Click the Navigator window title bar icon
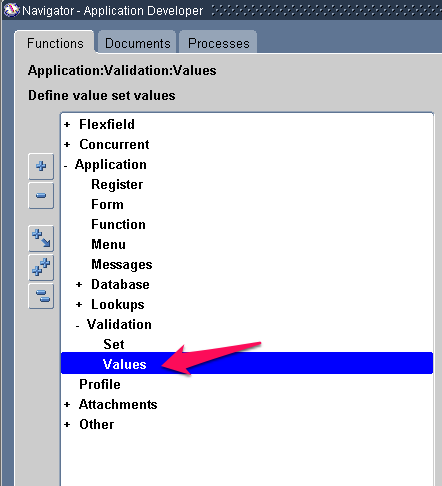 point(11,10)
